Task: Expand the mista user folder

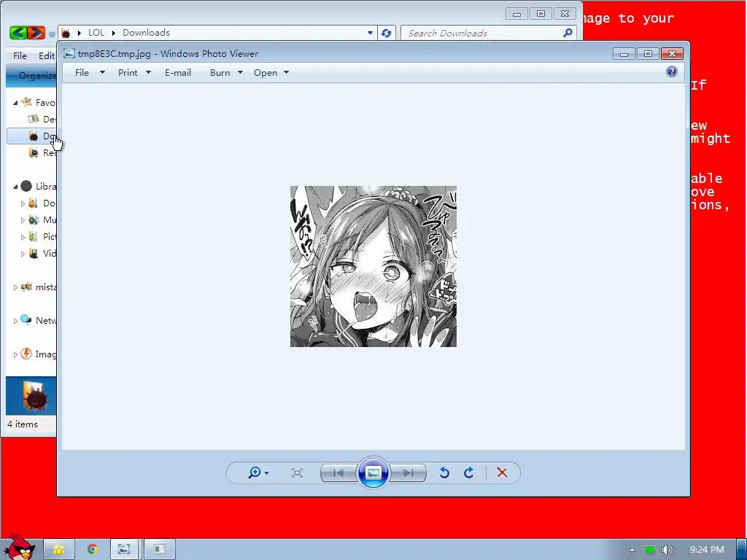Action: tap(15, 287)
